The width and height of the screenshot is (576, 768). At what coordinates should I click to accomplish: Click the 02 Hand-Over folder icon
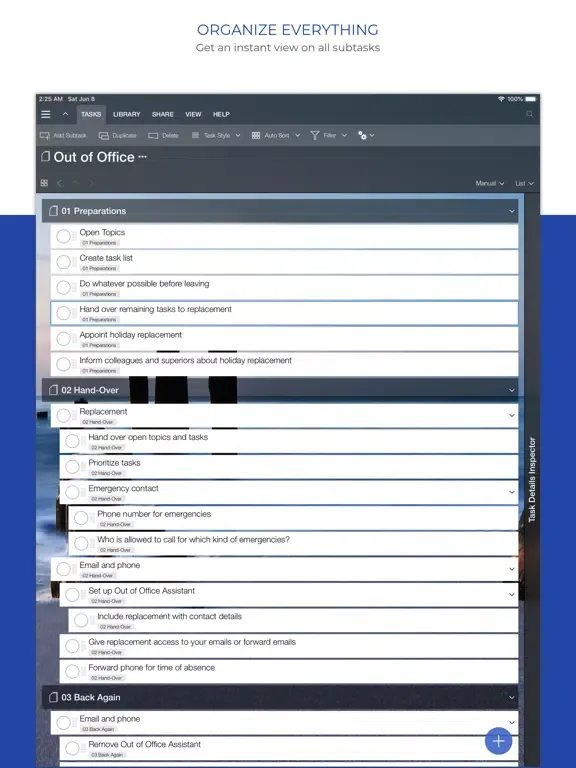53,390
